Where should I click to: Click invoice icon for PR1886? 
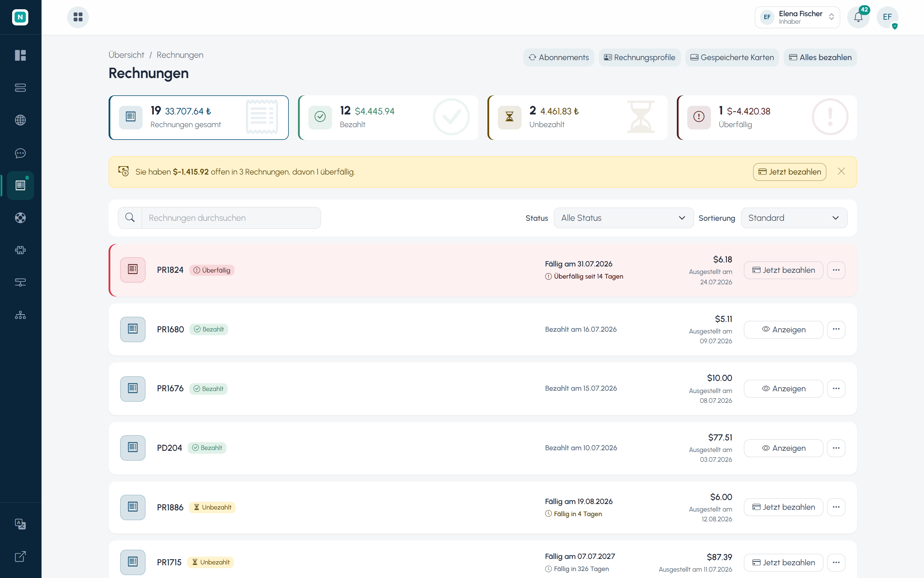tap(133, 507)
